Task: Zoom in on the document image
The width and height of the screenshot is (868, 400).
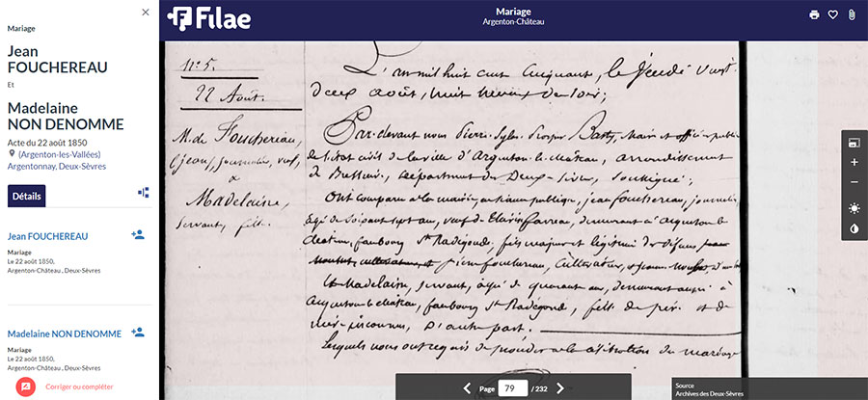Action: [854, 163]
